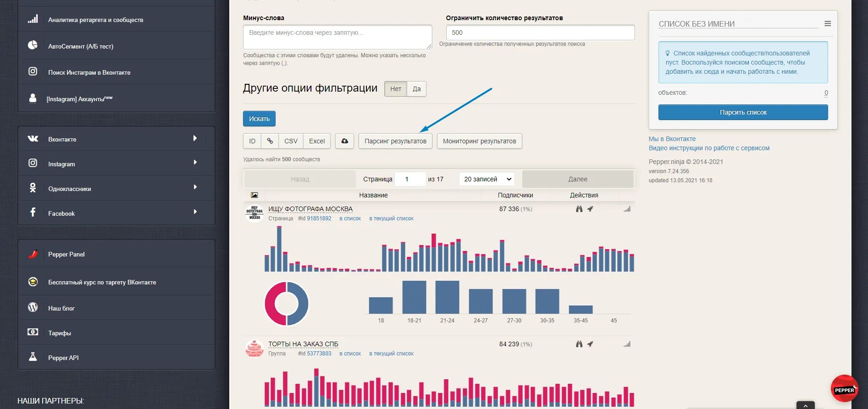Click the Искать search button
This screenshot has width=868, height=409.
pos(259,119)
